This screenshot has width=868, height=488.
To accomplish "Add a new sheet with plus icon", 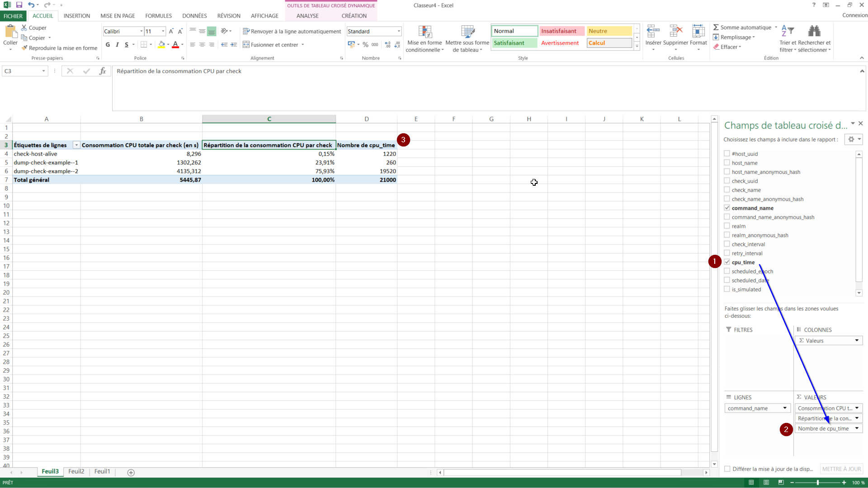I will coord(131,473).
